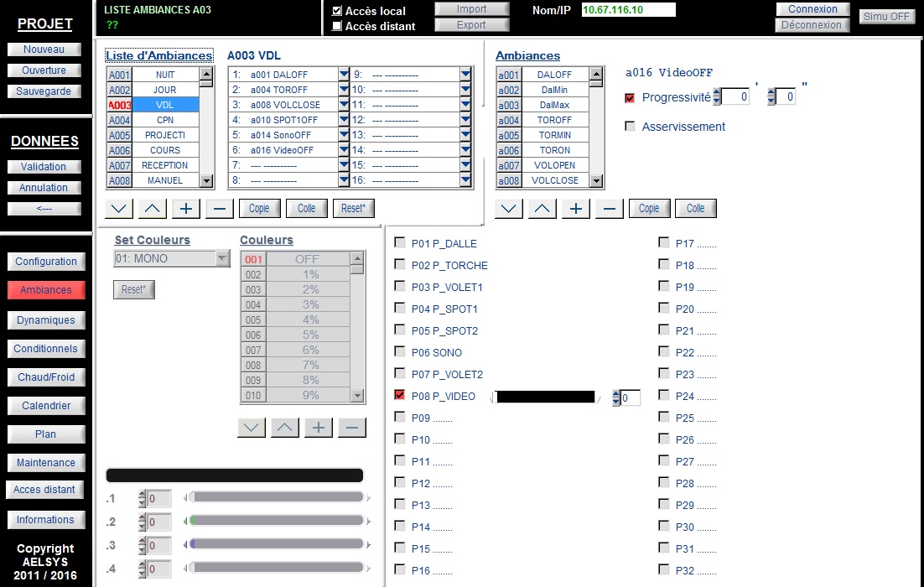Click the Connexion button
Screen dimensions: 924x587
(x=812, y=9)
